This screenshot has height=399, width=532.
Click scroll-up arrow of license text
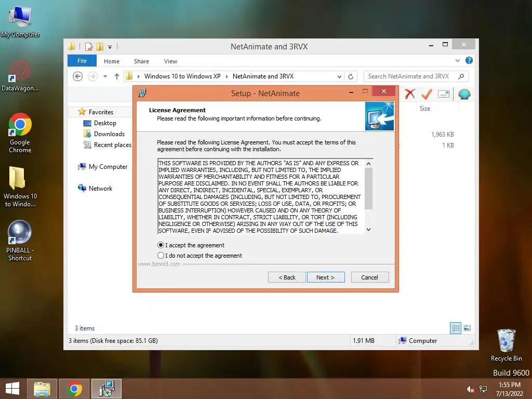[x=369, y=164]
